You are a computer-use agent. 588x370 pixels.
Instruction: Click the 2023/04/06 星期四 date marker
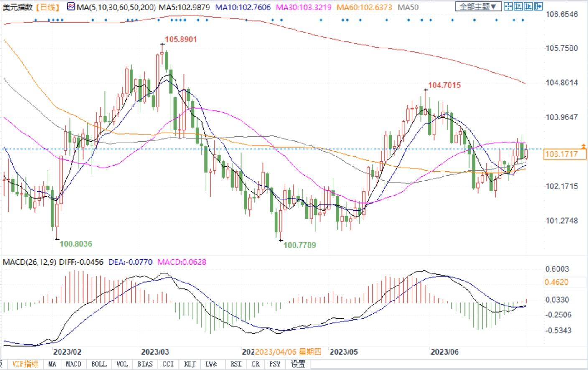pyautogui.click(x=288, y=352)
